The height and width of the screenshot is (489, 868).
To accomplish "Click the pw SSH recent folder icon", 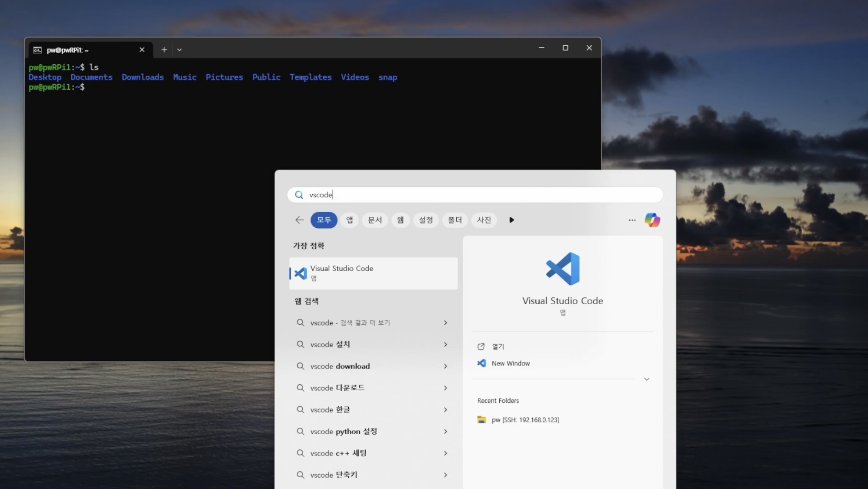I will click(x=481, y=419).
